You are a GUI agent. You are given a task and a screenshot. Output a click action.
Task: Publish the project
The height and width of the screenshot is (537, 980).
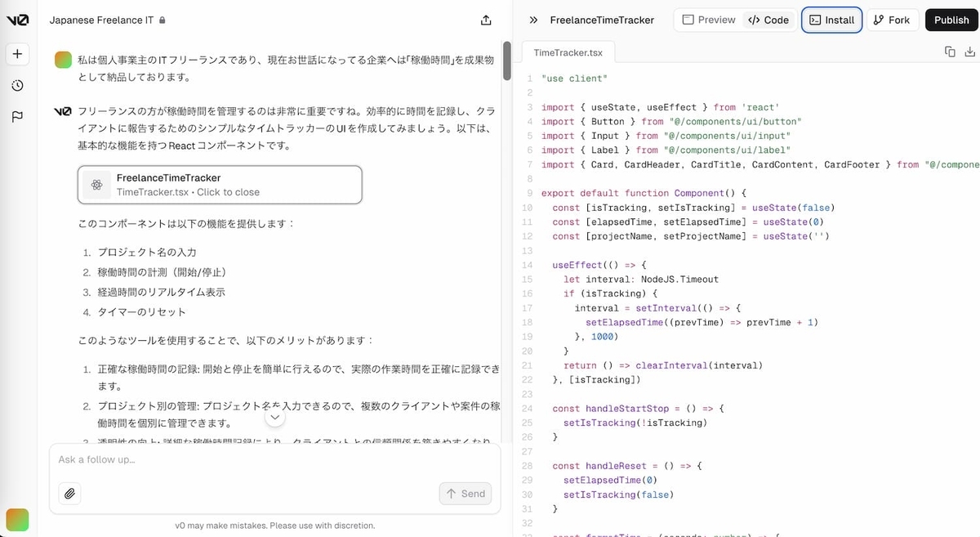point(951,20)
